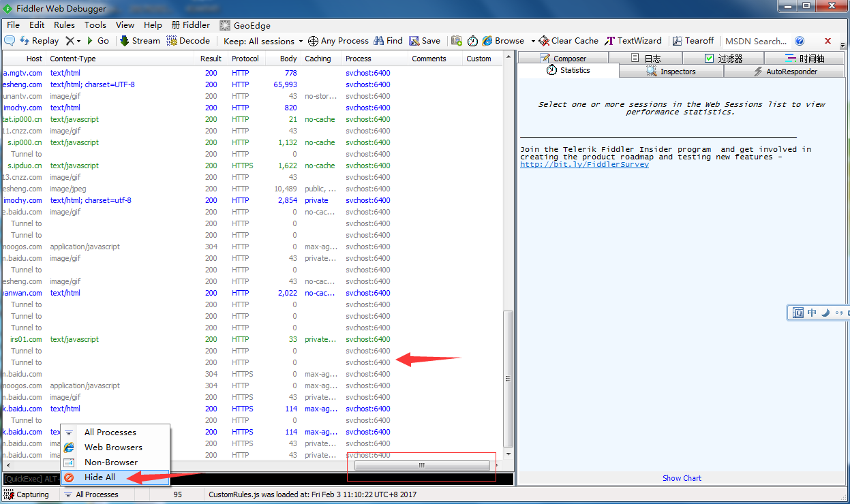Select the irs01.com session row
This screenshot has width=850, height=504.
(252, 339)
